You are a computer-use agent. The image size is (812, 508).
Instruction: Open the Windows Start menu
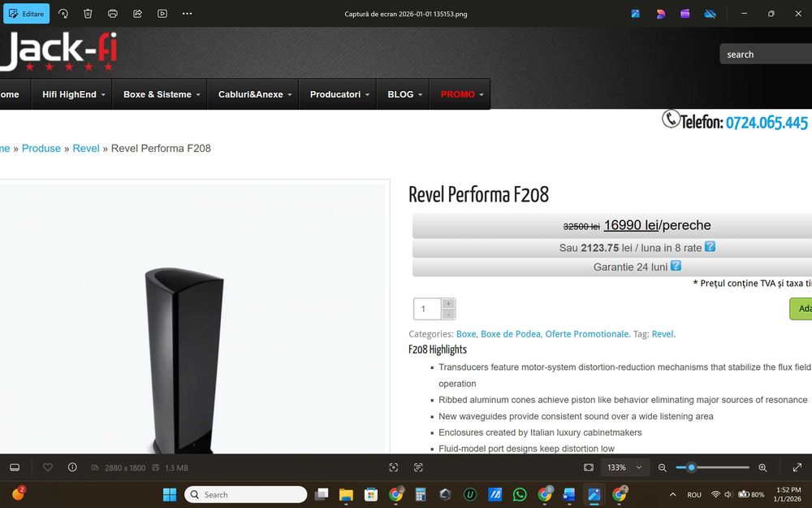coord(170,494)
